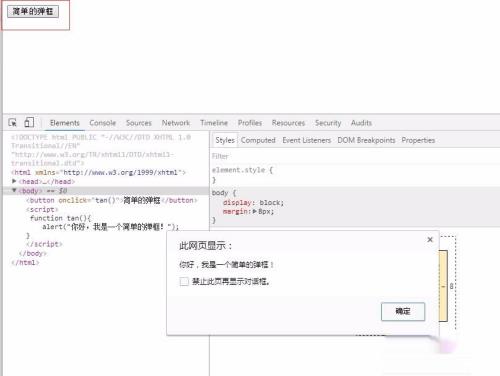Open the Timeline tab
This screenshot has height=376, width=500.
214,123
